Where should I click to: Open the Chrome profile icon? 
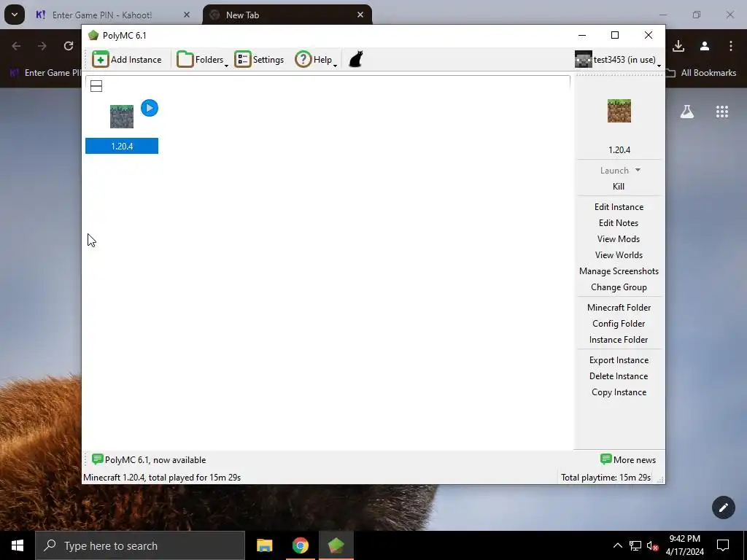[x=705, y=46]
